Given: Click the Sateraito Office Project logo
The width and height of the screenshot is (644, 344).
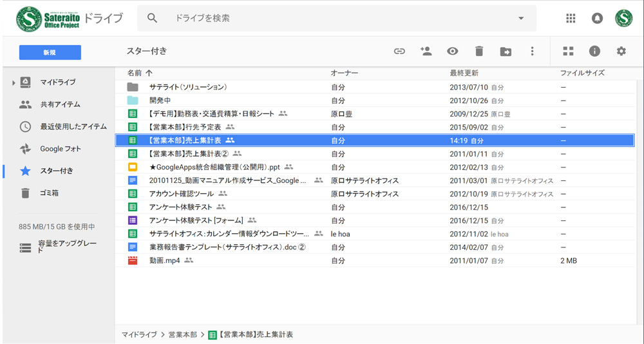Looking at the screenshot, I should 48,19.
